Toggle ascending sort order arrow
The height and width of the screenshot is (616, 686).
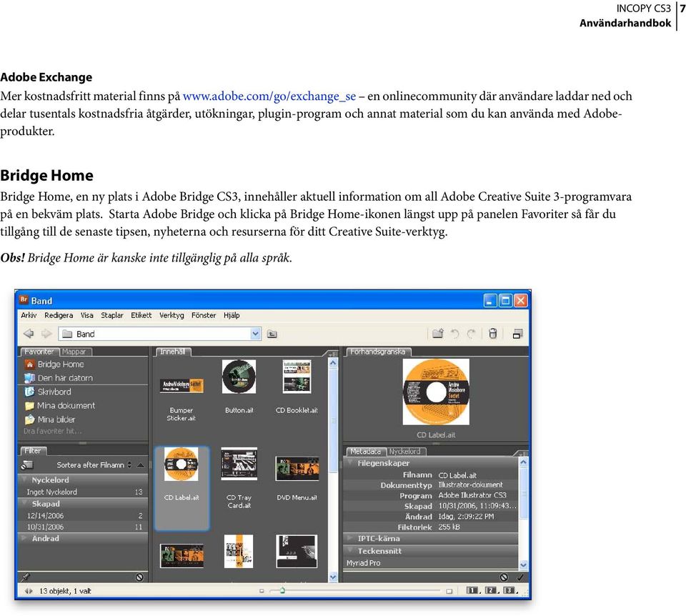click(141, 465)
